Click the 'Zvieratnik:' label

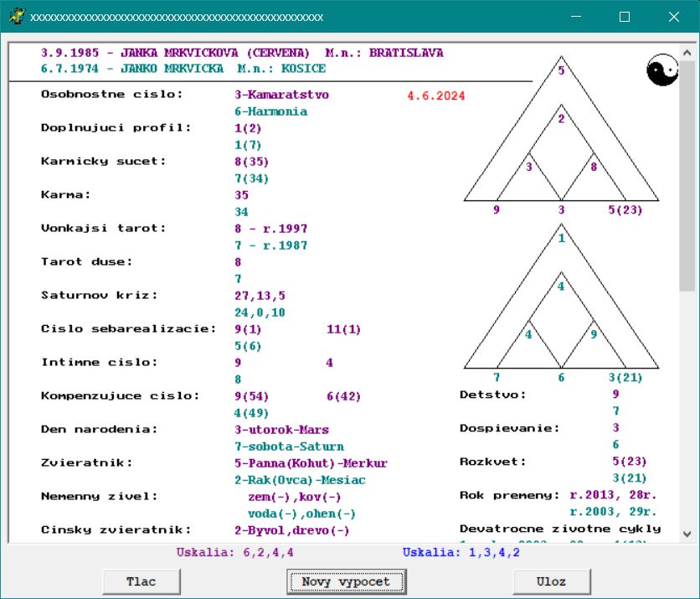86,462
